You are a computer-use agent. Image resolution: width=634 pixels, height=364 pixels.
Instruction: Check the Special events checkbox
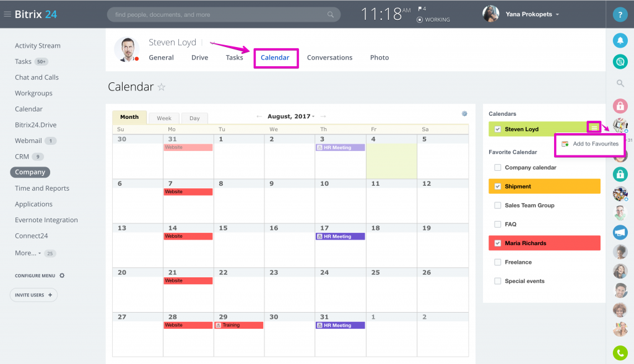pos(498,281)
